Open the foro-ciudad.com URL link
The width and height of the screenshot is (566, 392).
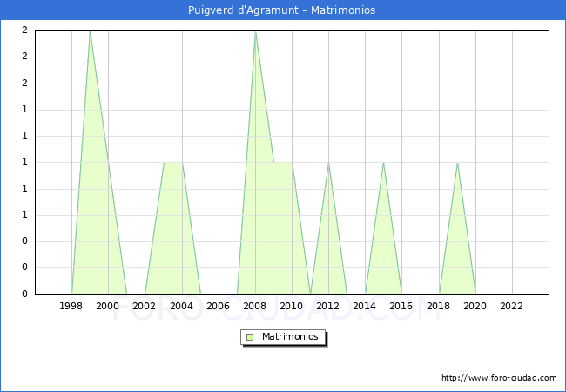pos(499,378)
